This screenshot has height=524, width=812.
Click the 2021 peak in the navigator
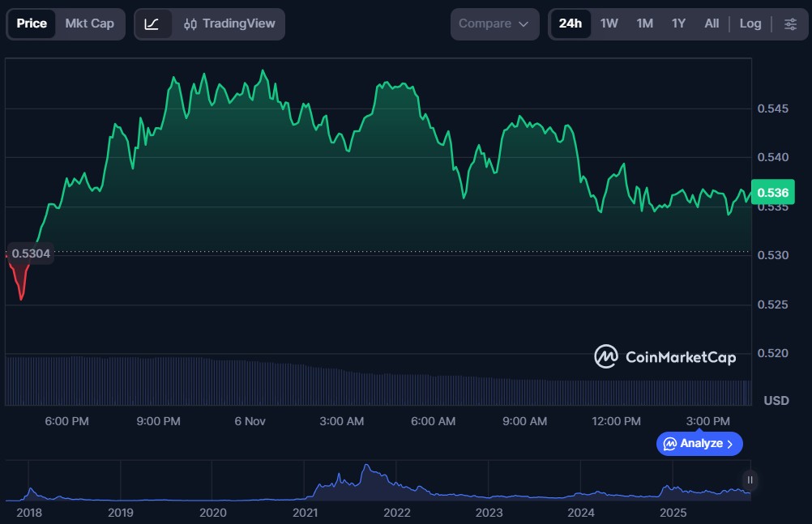click(367, 470)
